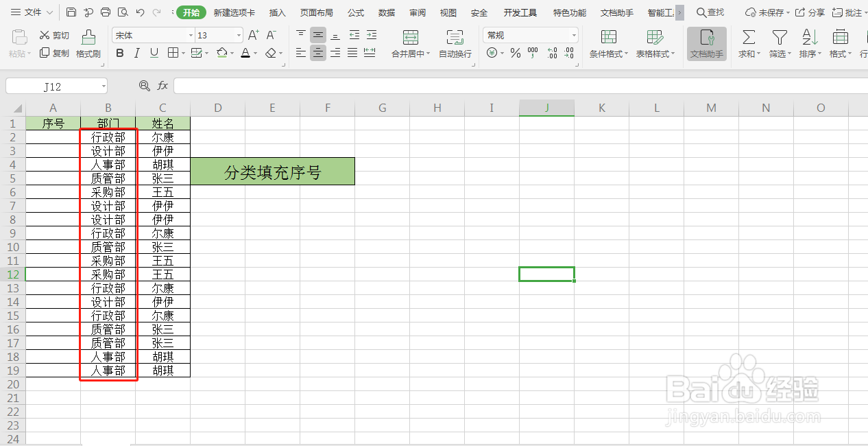This screenshot has width=868, height=446.
Task: Switch to the 插入 tab
Action: pyautogui.click(x=278, y=12)
